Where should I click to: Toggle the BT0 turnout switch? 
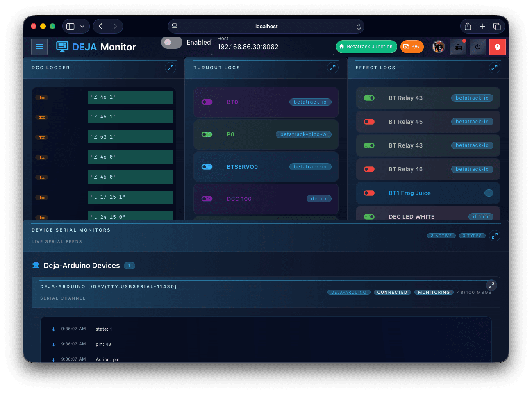pyautogui.click(x=207, y=102)
